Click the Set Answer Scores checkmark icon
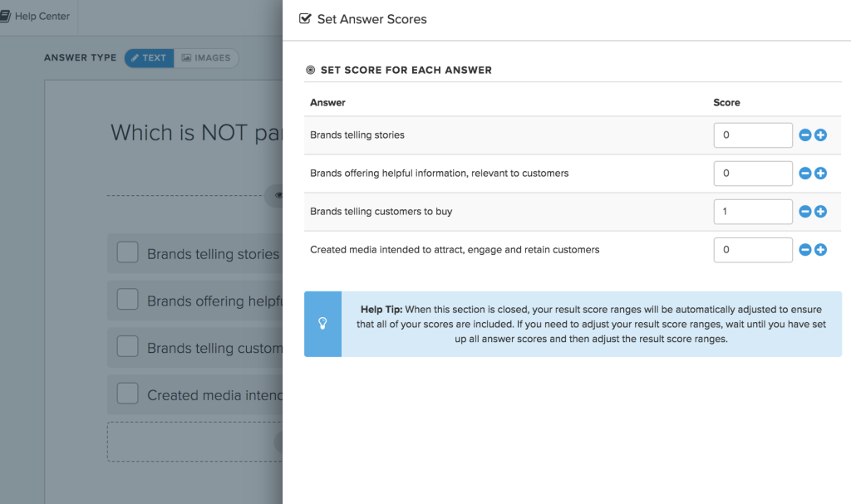Screen dimensions: 851x504 click(x=305, y=18)
